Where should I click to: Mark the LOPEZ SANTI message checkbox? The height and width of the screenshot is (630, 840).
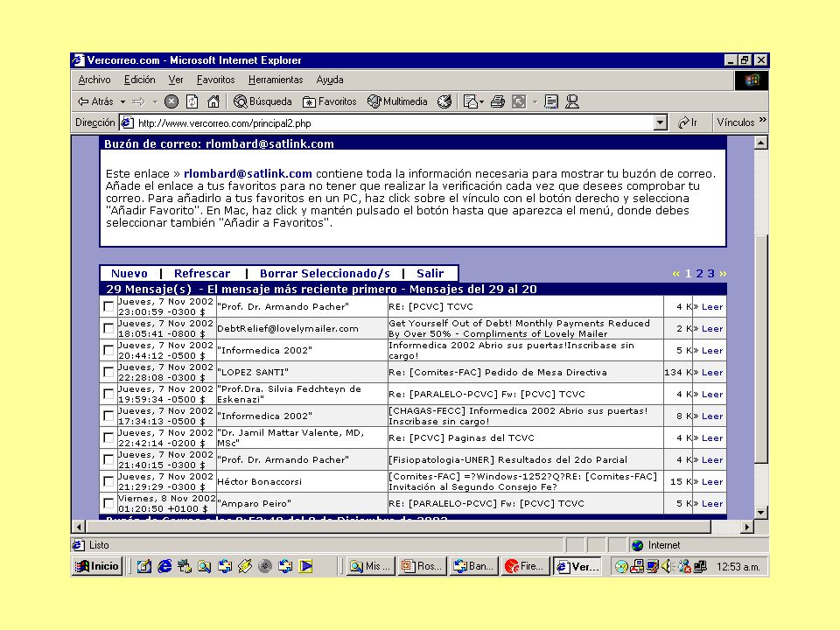(x=108, y=372)
